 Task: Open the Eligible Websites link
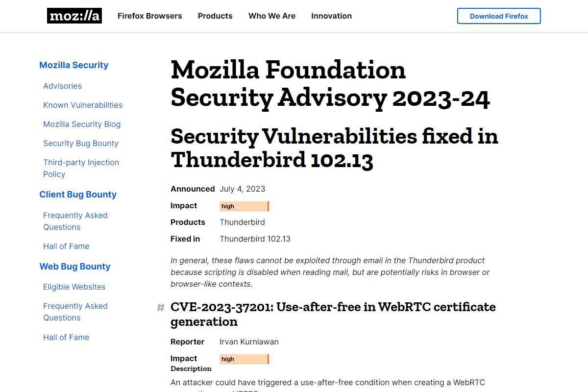point(74,287)
